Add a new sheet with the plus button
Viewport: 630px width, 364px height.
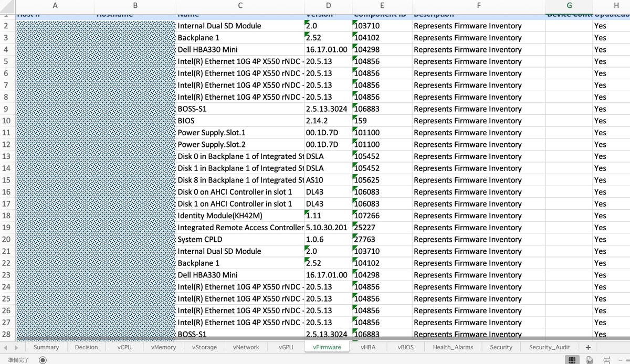click(587, 347)
